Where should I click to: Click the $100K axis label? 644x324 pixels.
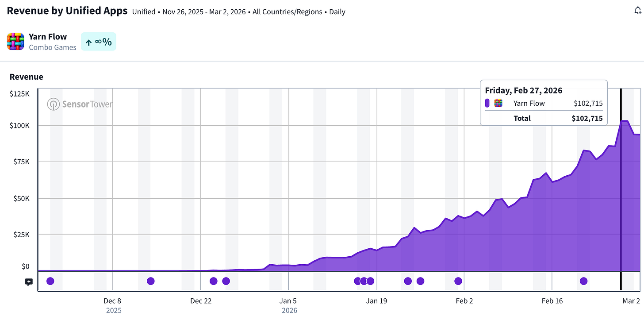[x=19, y=125]
